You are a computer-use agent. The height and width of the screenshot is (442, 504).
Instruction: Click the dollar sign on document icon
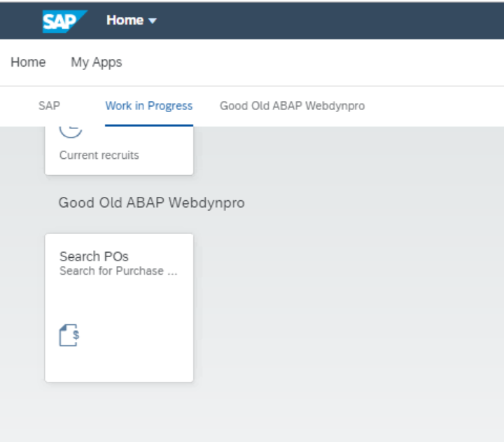coord(76,335)
